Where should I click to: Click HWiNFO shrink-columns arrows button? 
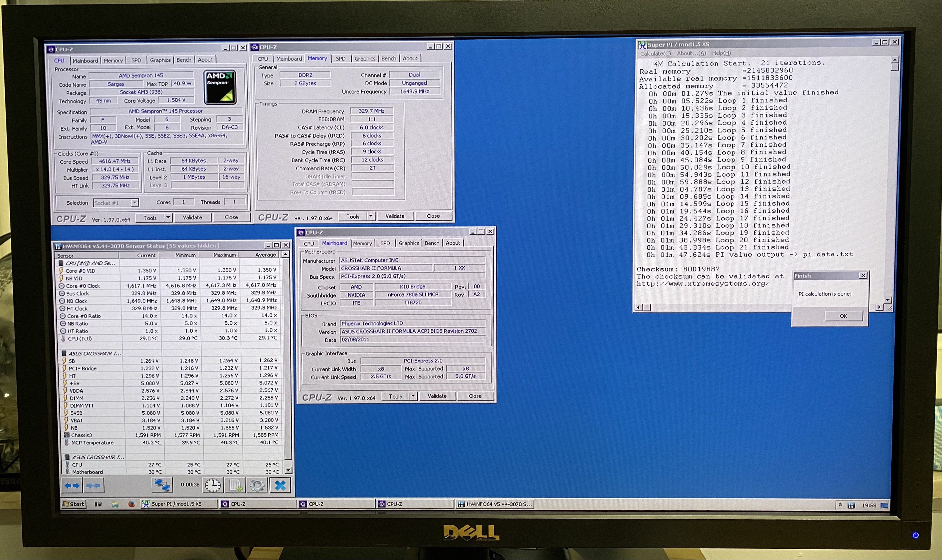93,485
